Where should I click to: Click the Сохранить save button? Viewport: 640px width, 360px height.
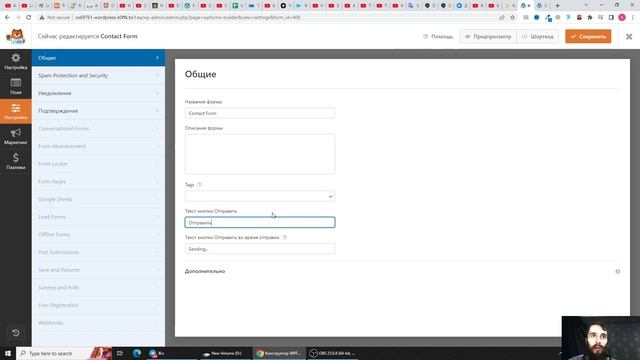tap(588, 36)
